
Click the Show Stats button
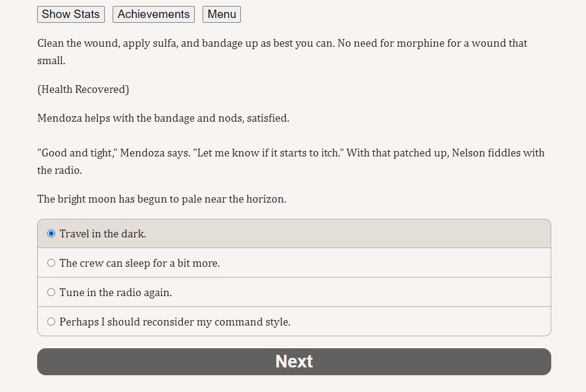(x=71, y=14)
